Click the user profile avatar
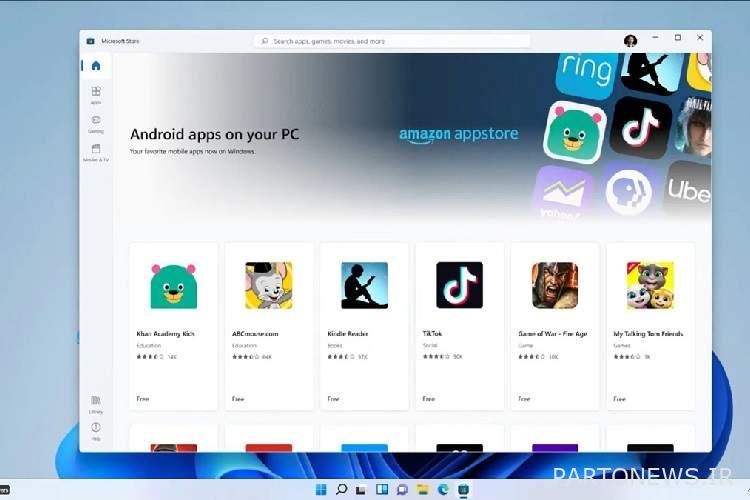750x500 pixels. pos(630,41)
